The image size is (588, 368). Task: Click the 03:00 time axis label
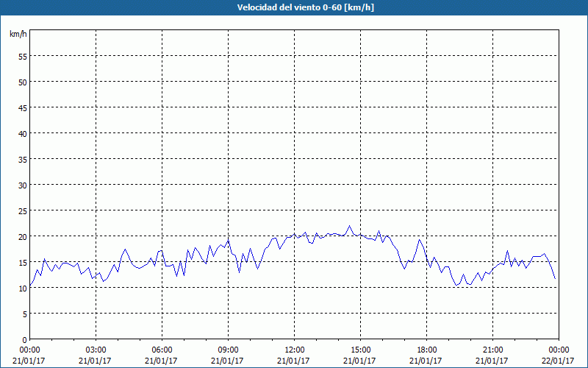96,350
